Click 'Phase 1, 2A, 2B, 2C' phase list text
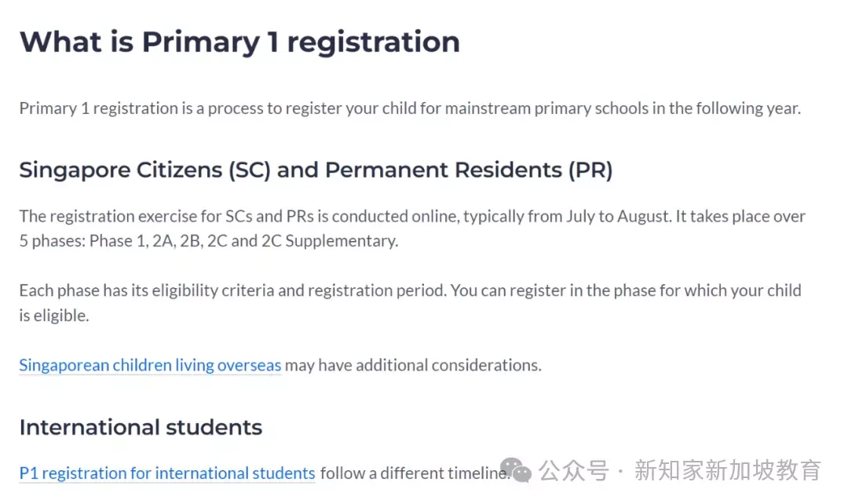The width and height of the screenshot is (848, 504). click(x=159, y=241)
